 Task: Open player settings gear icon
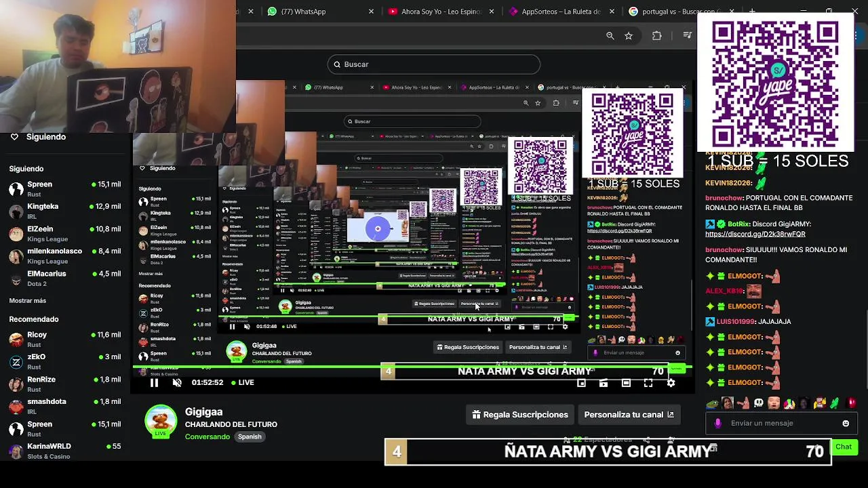[x=671, y=383]
